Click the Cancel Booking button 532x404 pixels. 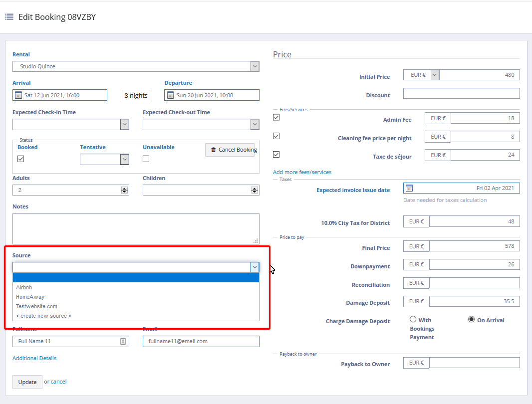pos(230,150)
